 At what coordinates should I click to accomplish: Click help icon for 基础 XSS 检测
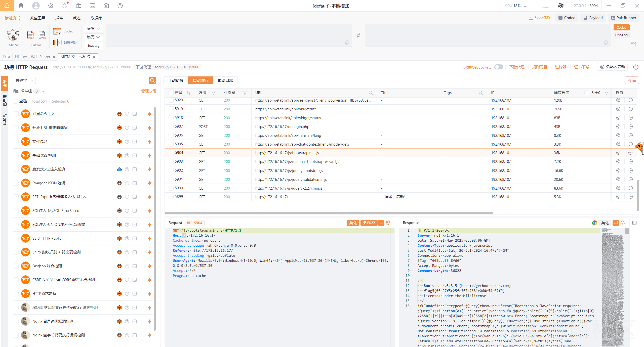pyautogui.click(x=127, y=155)
